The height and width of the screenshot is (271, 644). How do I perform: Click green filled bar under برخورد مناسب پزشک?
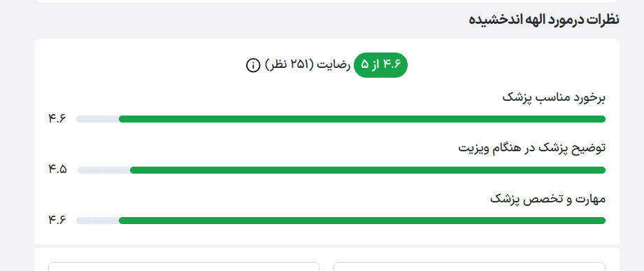[x=362, y=119]
